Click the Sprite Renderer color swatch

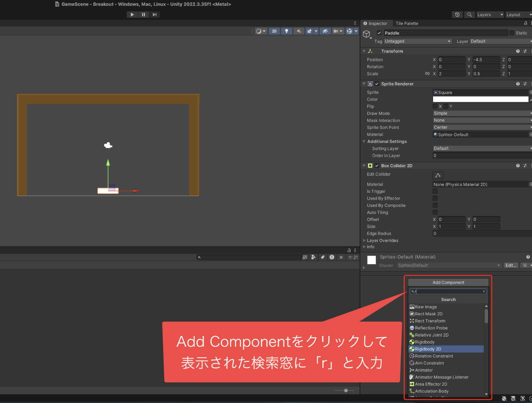(481, 99)
